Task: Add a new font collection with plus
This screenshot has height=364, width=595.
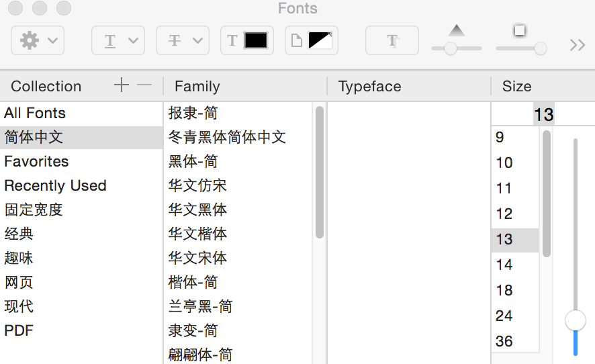Action: click(122, 85)
